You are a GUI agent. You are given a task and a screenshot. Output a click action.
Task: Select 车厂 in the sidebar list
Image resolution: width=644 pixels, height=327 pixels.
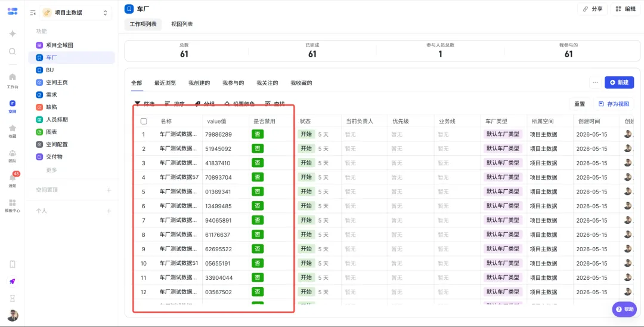pyautogui.click(x=72, y=57)
